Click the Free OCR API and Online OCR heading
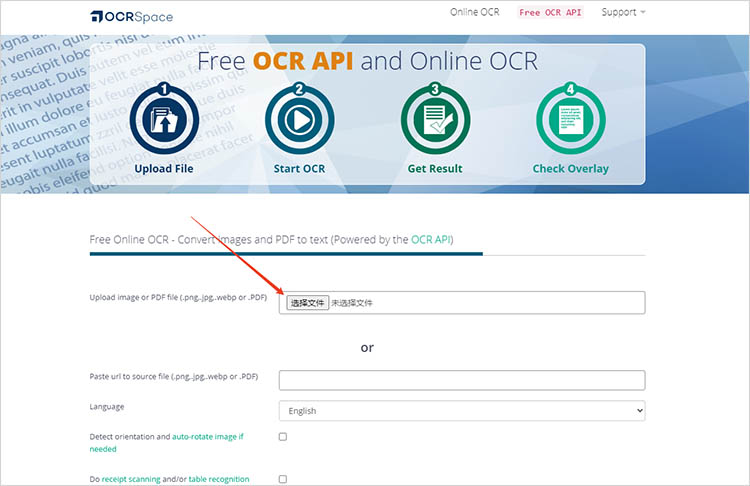The width and height of the screenshot is (750, 486). click(367, 61)
